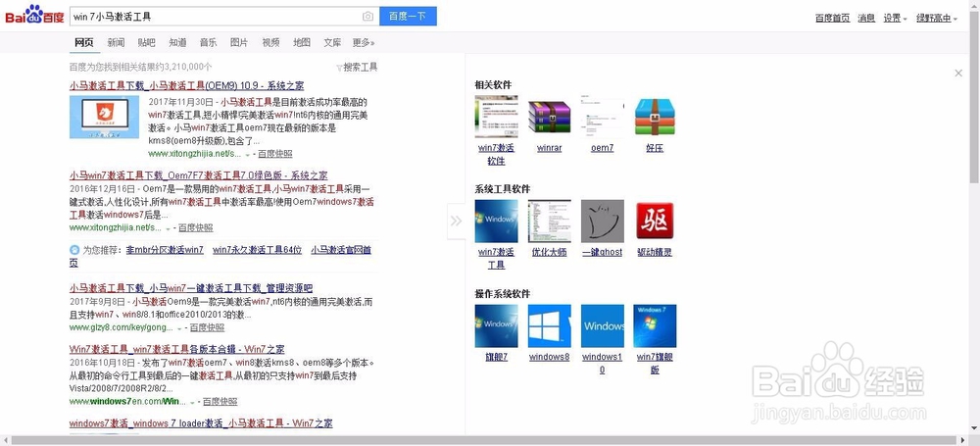Click the Baidu logo
This screenshot has height=446, width=980.
(x=35, y=16)
